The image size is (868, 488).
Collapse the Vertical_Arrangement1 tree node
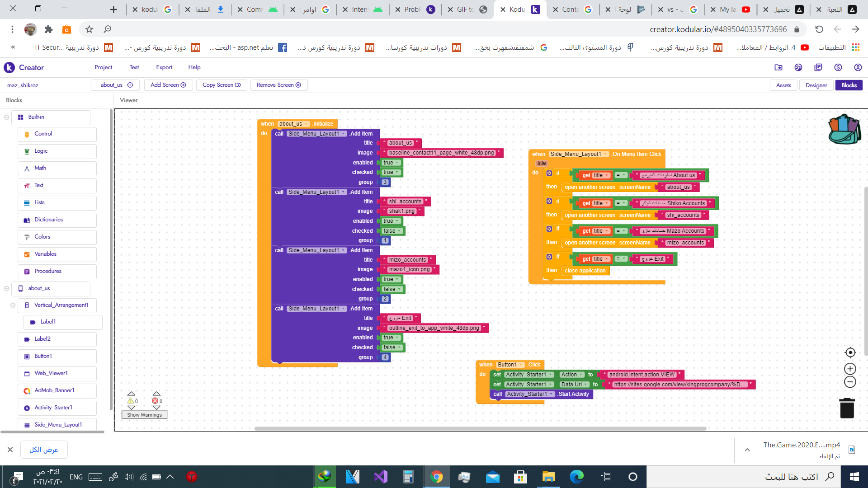pos(13,305)
